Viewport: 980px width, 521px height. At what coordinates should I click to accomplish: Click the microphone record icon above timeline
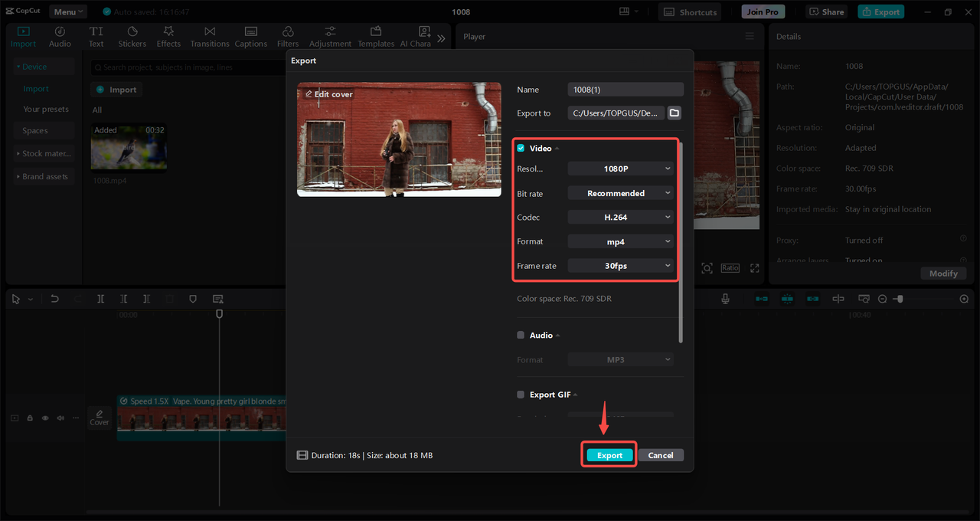click(725, 299)
